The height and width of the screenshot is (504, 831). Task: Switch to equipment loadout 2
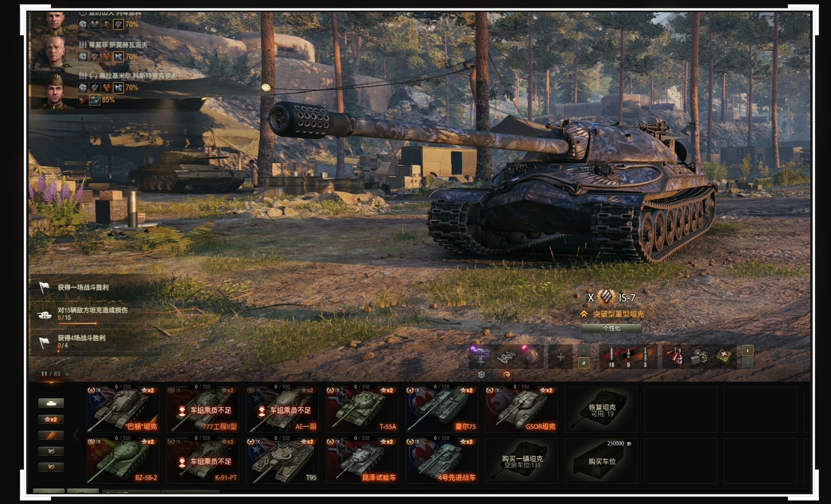point(584,363)
